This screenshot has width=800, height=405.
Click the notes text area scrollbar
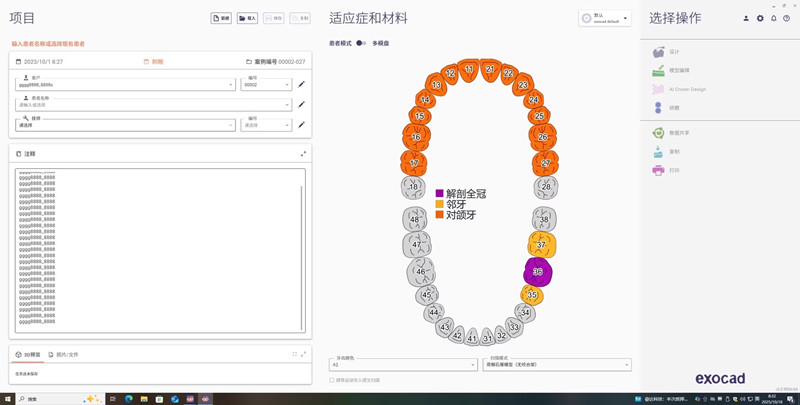(302, 258)
